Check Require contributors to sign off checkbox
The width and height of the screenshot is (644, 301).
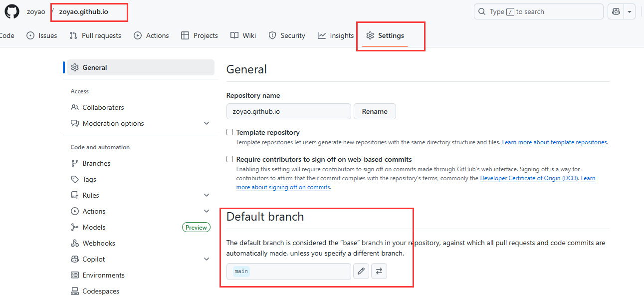[230, 159]
